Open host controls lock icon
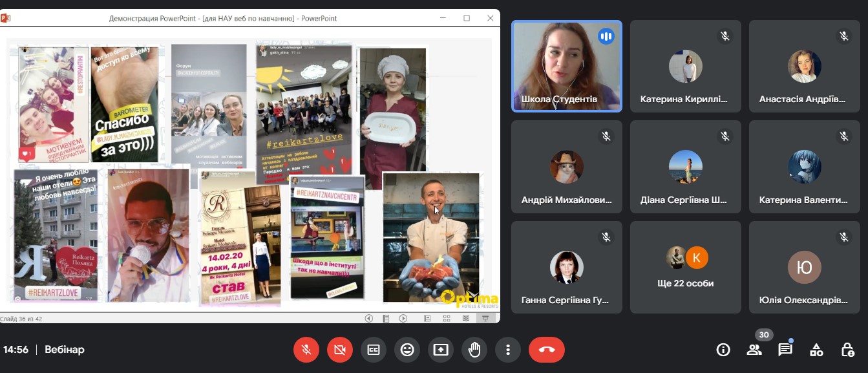Viewport: 868px width, 373px height. [847, 350]
